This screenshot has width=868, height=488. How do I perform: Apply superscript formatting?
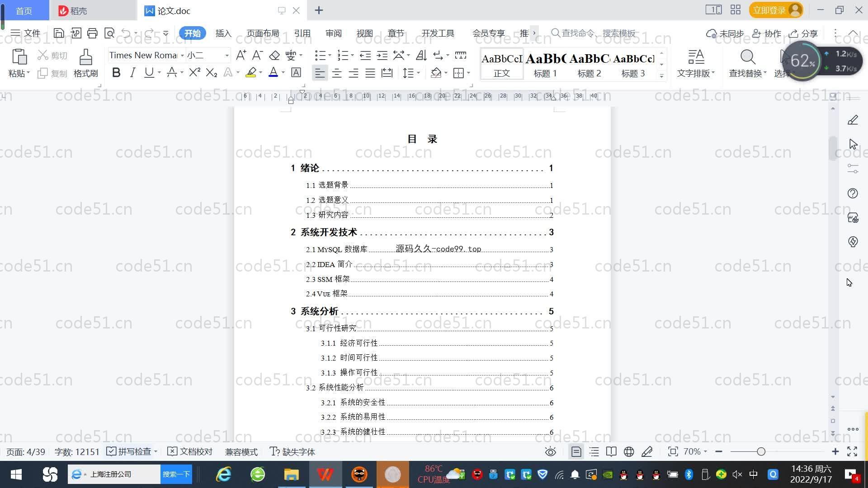point(194,72)
